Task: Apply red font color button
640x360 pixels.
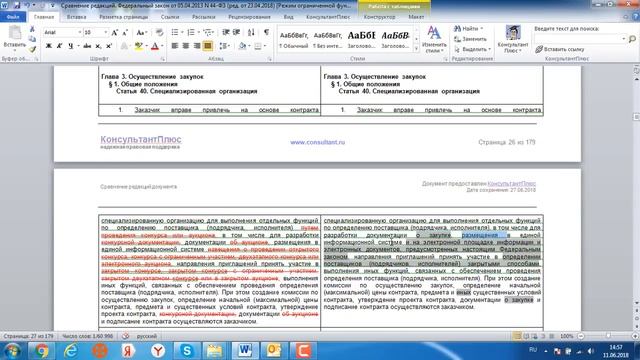Action: coord(155,46)
